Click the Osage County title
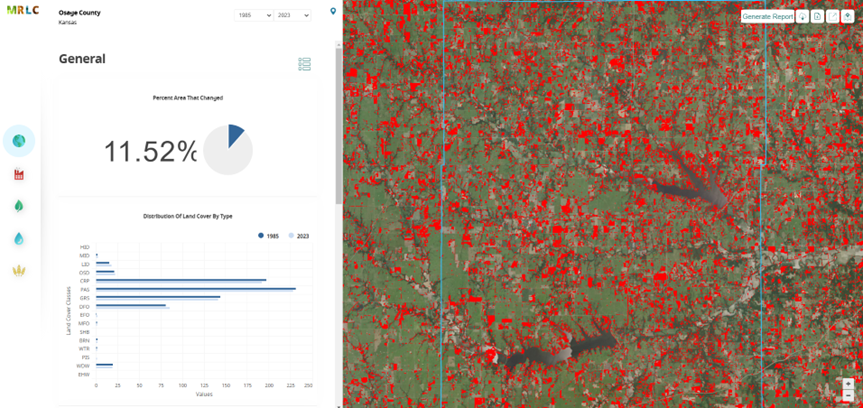This screenshot has width=863, height=408. pos(80,13)
